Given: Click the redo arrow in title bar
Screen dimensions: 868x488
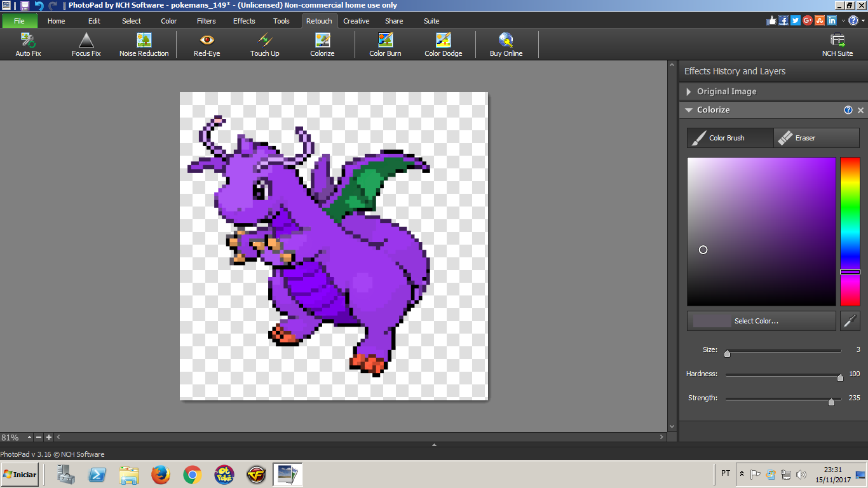Looking at the screenshot, I should coord(53,5).
